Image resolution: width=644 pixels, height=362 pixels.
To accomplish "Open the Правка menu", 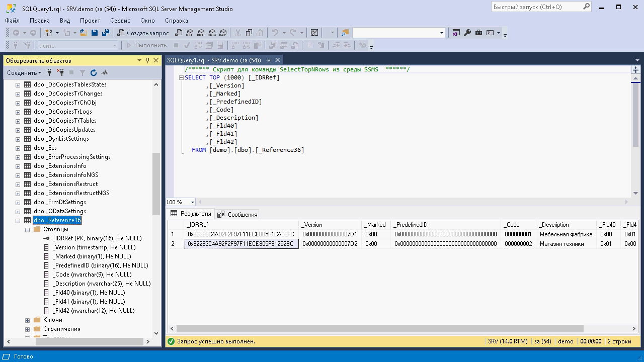I will coord(39,21).
